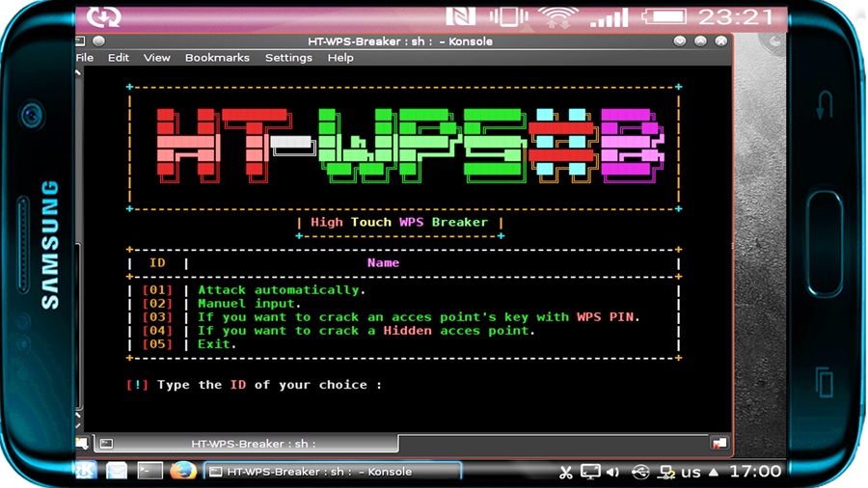Open the KDE application launcher
Viewport: 868px width, 488px height.
(86, 471)
